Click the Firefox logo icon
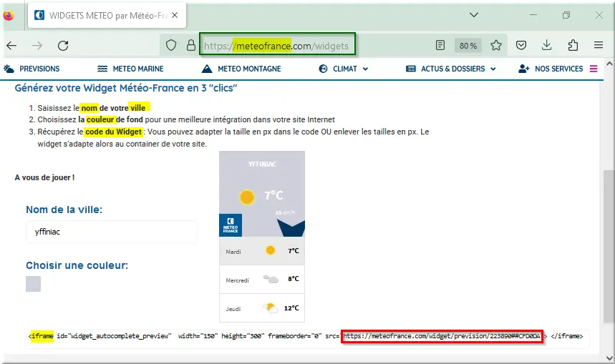 (x=9, y=15)
